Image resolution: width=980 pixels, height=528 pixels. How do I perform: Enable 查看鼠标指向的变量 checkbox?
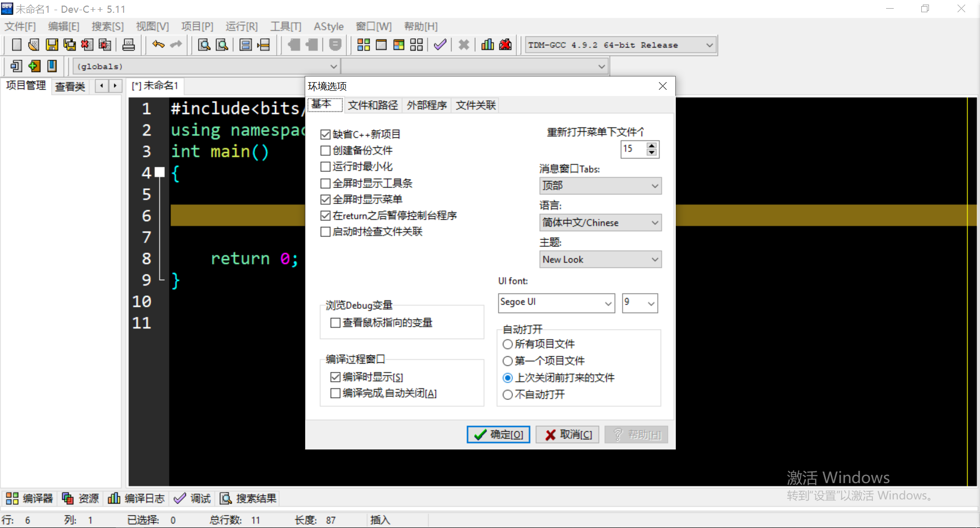pyautogui.click(x=335, y=323)
